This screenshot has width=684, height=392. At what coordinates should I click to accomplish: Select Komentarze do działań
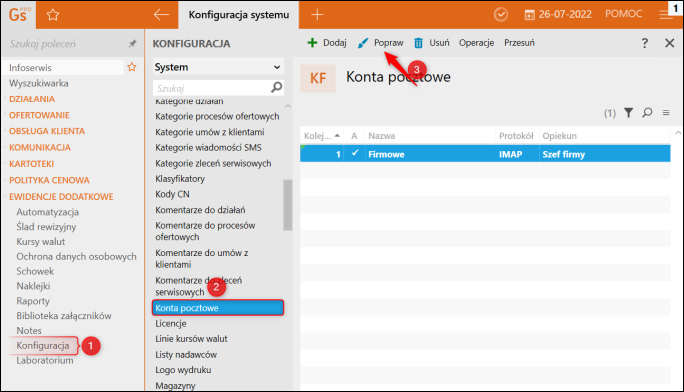point(200,210)
